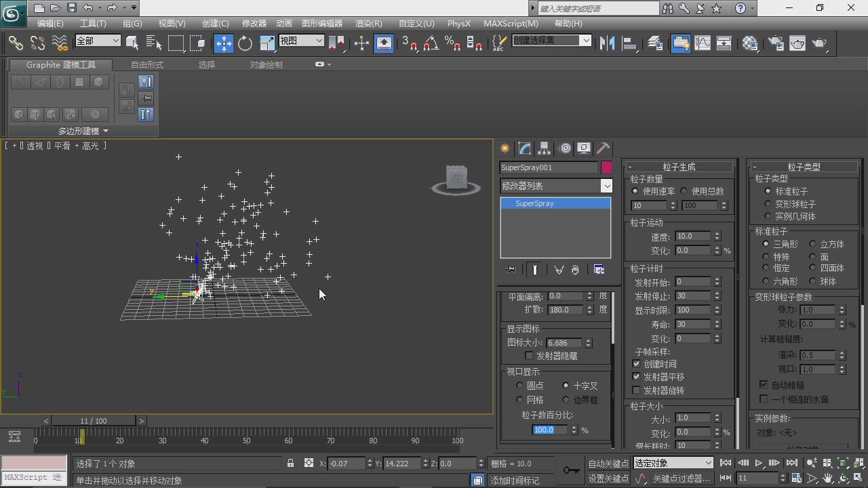The height and width of the screenshot is (488, 868).
Task: Activate the Select and Scale tool
Action: click(267, 43)
